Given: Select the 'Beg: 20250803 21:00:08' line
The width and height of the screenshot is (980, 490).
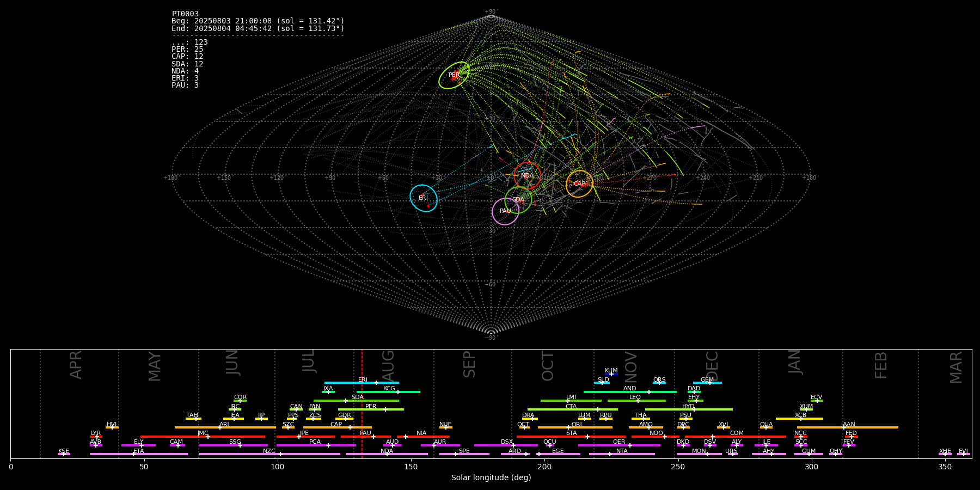Looking at the screenshot, I should (258, 21).
